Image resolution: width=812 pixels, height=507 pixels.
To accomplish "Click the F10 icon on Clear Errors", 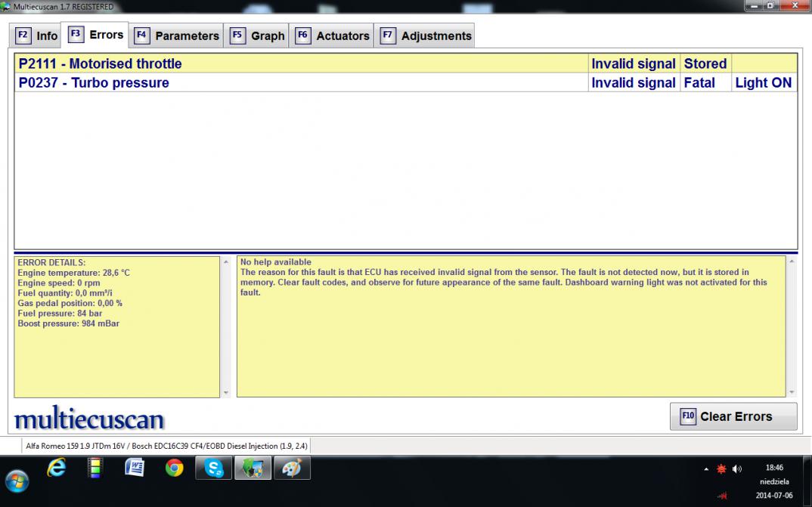I will point(688,416).
